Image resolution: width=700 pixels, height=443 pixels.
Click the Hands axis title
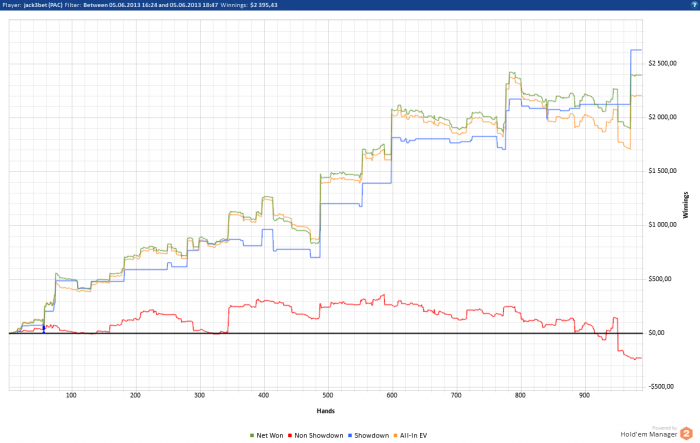[x=325, y=411]
